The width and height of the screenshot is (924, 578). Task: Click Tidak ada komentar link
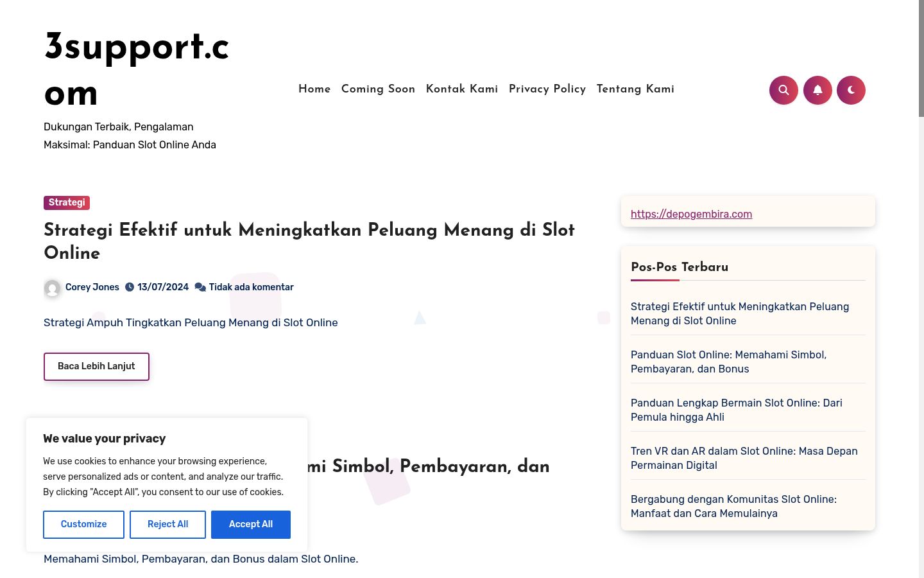pyautogui.click(x=251, y=287)
